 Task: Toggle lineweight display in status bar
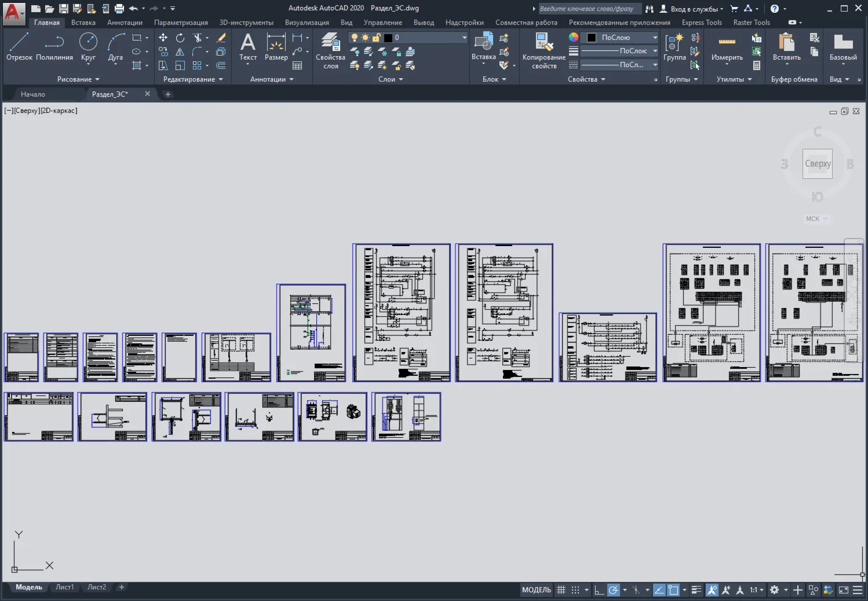click(x=696, y=590)
